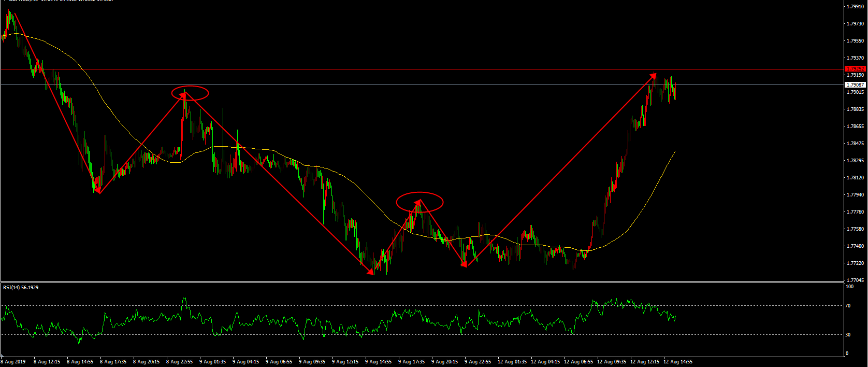Click the 1.77220 price scale label
The width and height of the screenshot is (868, 367).
coord(855,263)
